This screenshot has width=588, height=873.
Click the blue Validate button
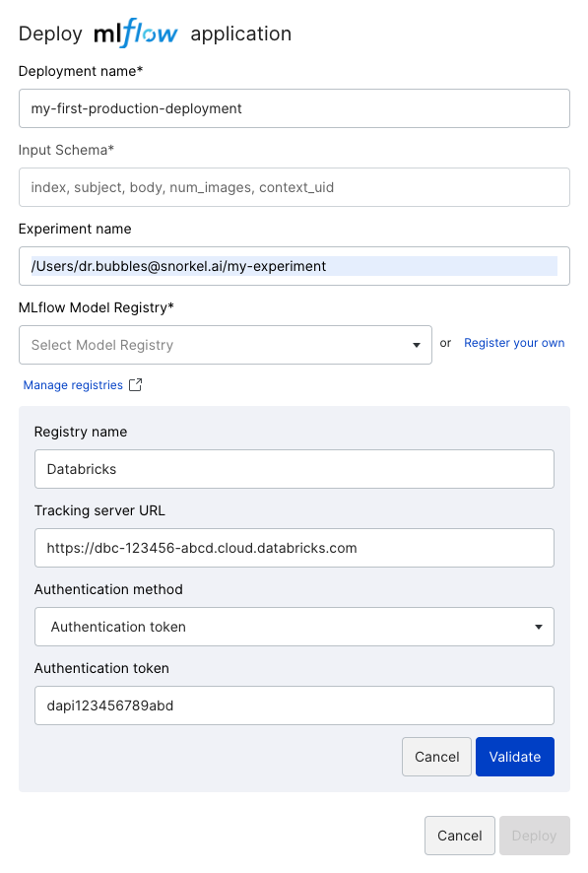point(514,757)
